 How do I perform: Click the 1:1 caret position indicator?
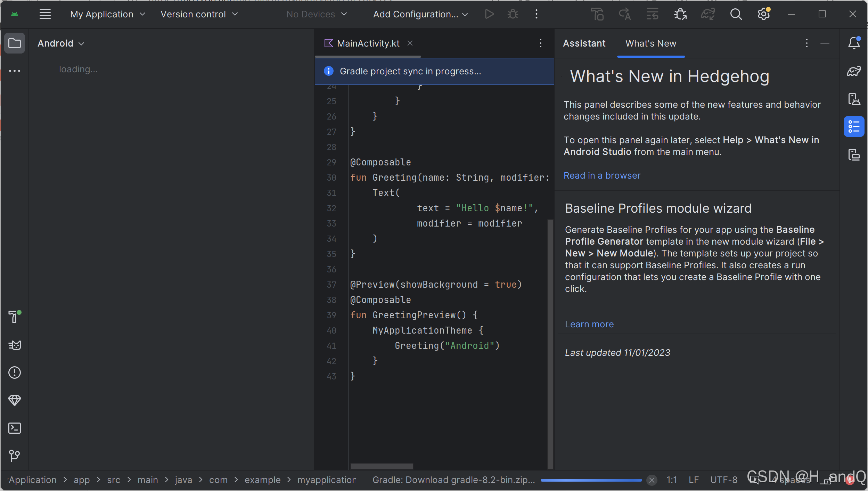[x=672, y=480]
